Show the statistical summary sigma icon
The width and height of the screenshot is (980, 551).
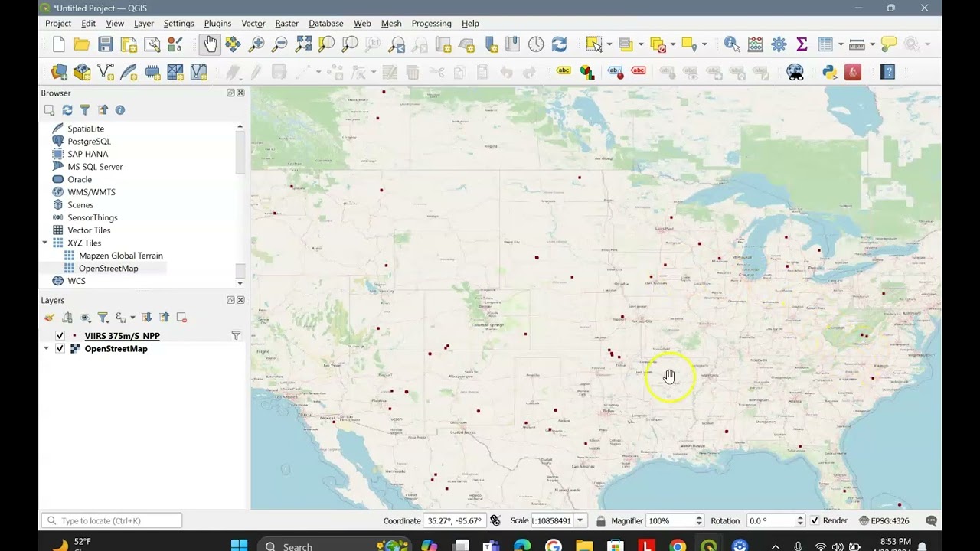[802, 44]
